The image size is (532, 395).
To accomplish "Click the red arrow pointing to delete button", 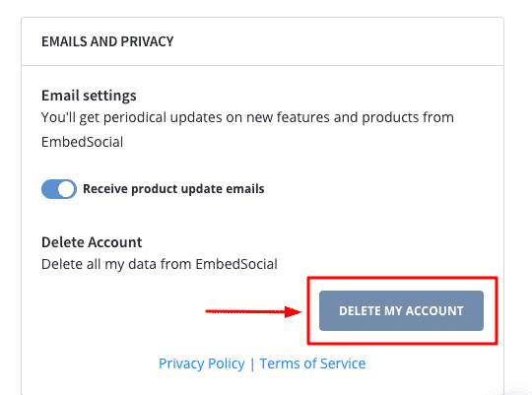I will [253, 311].
